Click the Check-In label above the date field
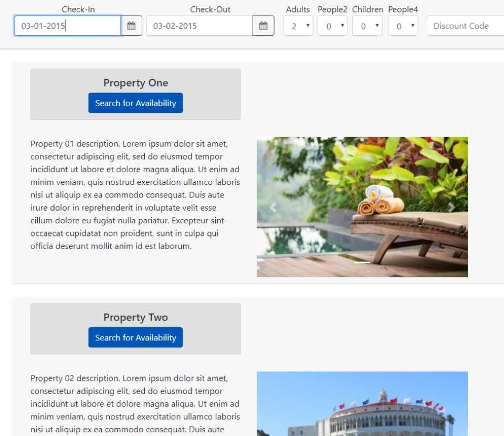Screen dimensions: 504x436 78,9
